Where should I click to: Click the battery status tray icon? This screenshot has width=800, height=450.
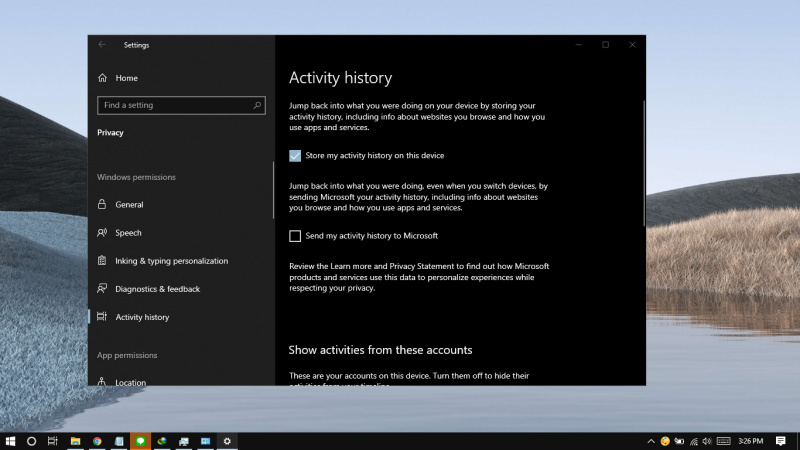679,441
